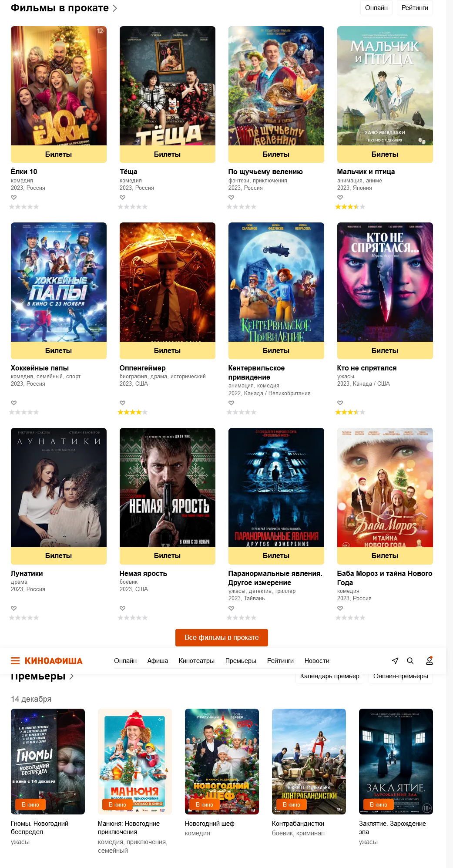The height and width of the screenshot is (868, 453).
Task: Click the Киноафиша logo
Action: pyautogui.click(x=54, y=661)
